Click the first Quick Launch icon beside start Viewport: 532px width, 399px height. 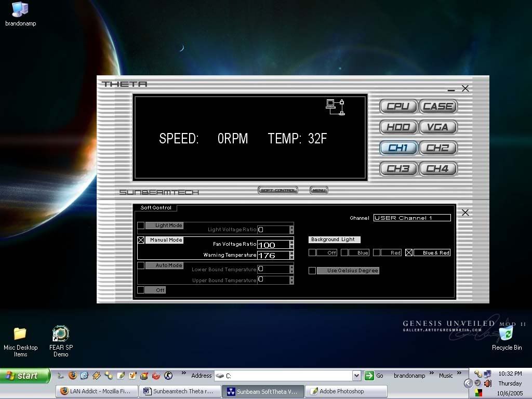point(61,376)
